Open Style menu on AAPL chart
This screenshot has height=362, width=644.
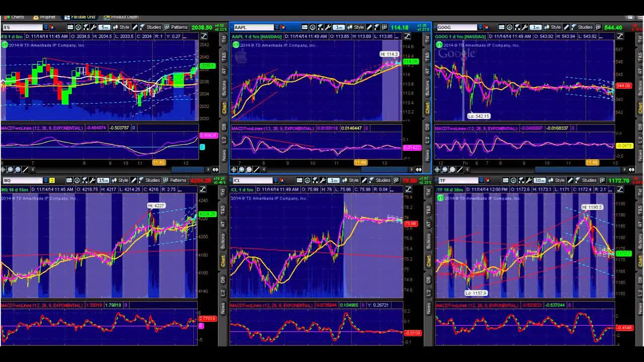click(x=355, y=27)
